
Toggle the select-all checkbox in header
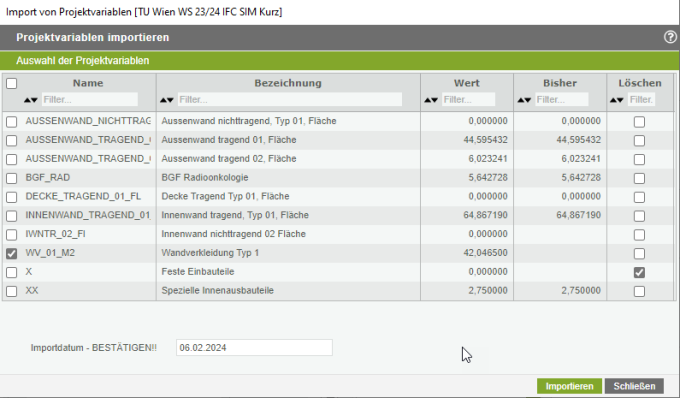12,83
